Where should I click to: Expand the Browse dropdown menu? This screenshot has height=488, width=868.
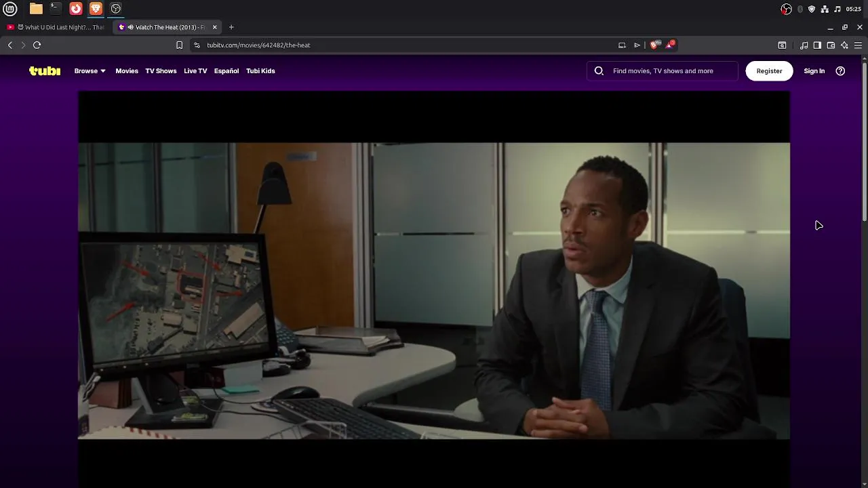click(x=90, y=70)
